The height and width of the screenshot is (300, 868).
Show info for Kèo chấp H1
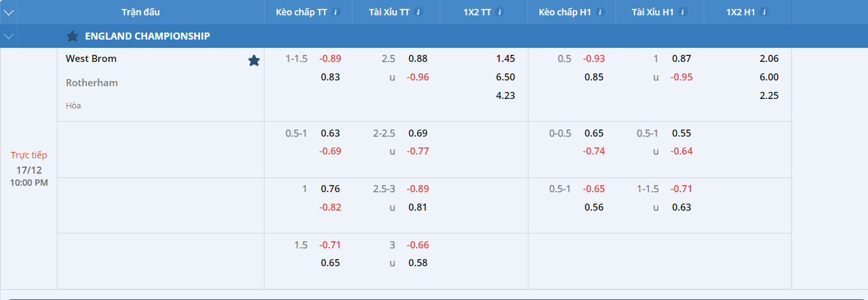(x=597, y=12)
